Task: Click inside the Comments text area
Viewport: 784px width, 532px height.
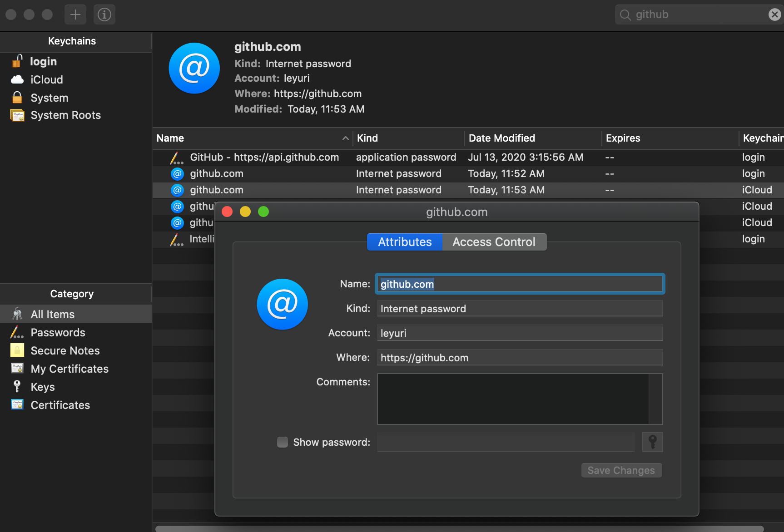Action: coord(513,399)
